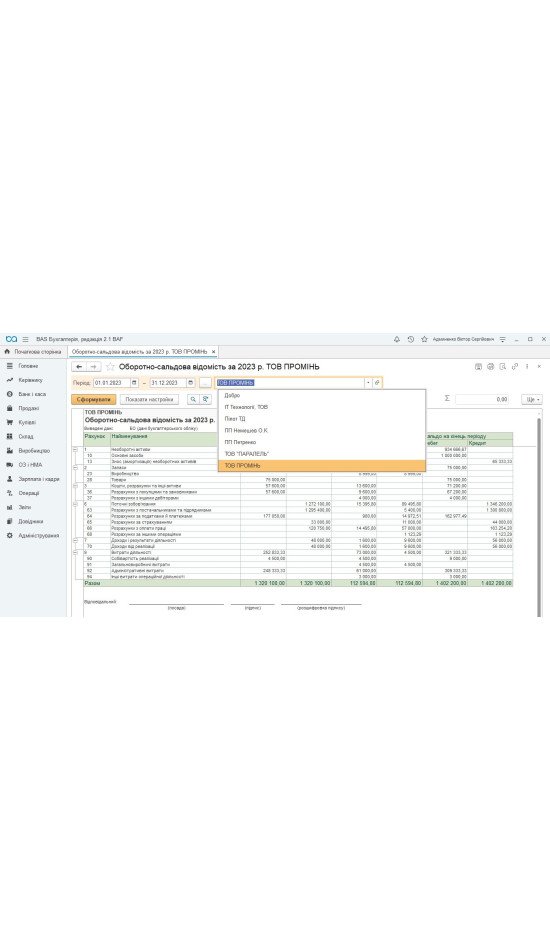
Task: Collapse account group 6 tree node
Action: click(x=76, y=503)
